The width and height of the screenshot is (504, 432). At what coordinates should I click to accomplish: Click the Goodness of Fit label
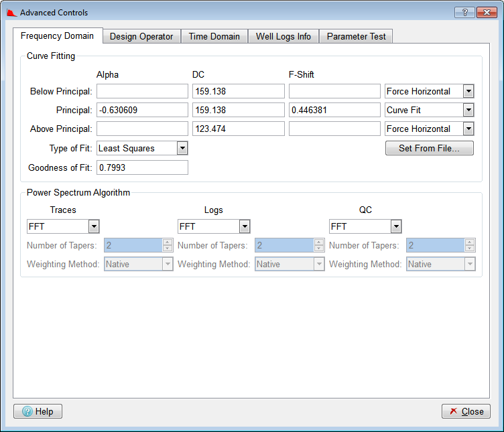[x=60, y=167]
